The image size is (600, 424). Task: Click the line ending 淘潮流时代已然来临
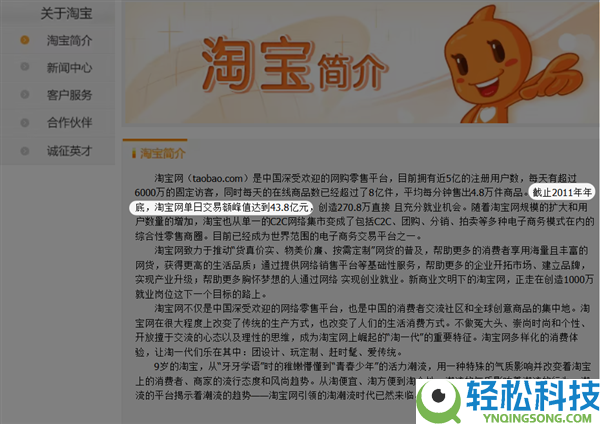coord(275,395)
